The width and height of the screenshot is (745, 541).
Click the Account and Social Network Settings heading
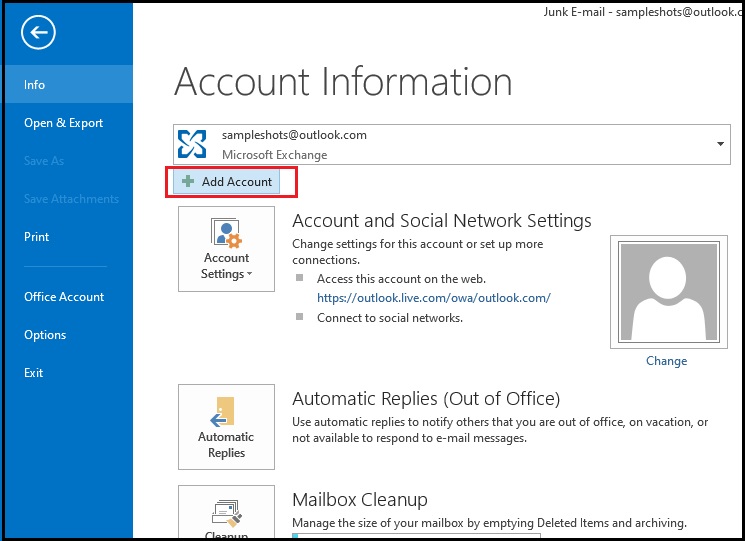pyautogui.click(x=442, y=221)
